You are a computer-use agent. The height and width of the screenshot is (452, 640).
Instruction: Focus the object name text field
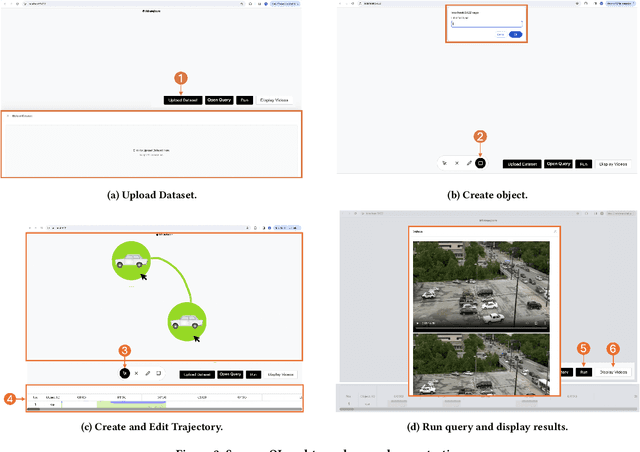point(485,24)
